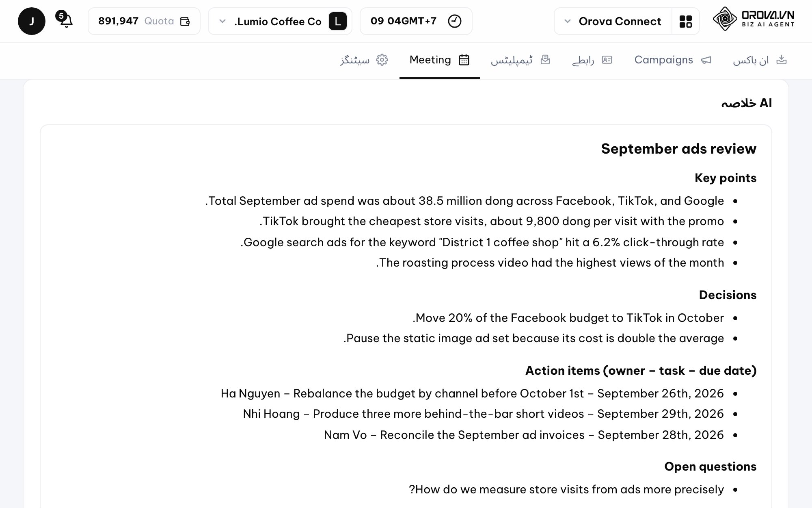
Task: Click the Total September ad spend line
Action: (x=464, y=201)
